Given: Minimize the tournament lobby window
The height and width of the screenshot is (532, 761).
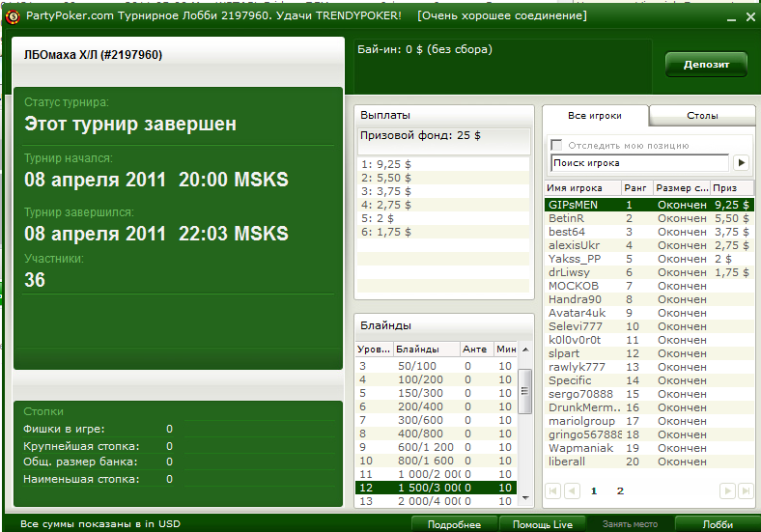Looking at the screenshot, I should [731, 18].
